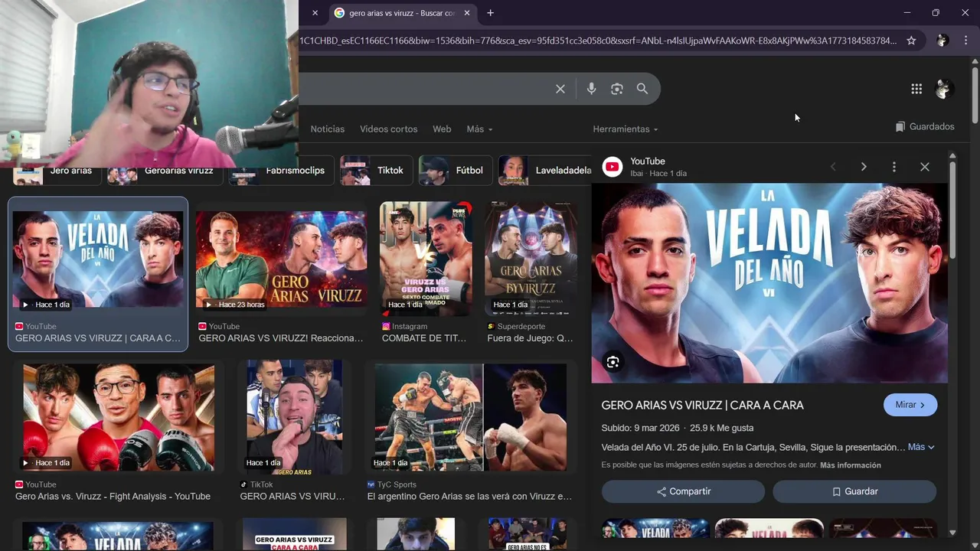Search inside image with Lens icon

click(612, 362)
